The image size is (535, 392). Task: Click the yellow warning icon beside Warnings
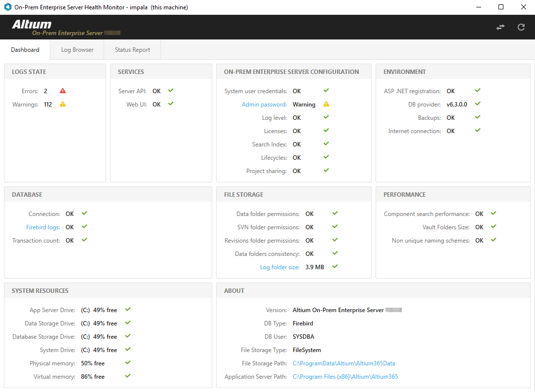click(x=62, y=104)
